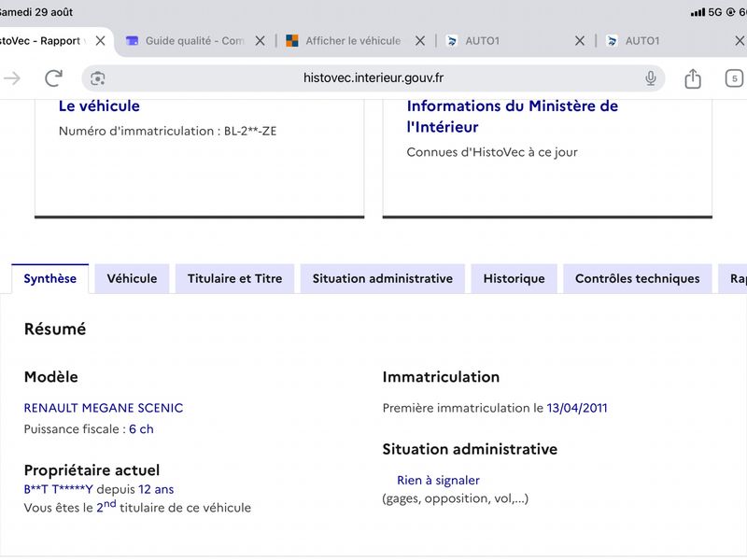Click the Résumé heading
747x560 pixels.
(x=55, y=329)
